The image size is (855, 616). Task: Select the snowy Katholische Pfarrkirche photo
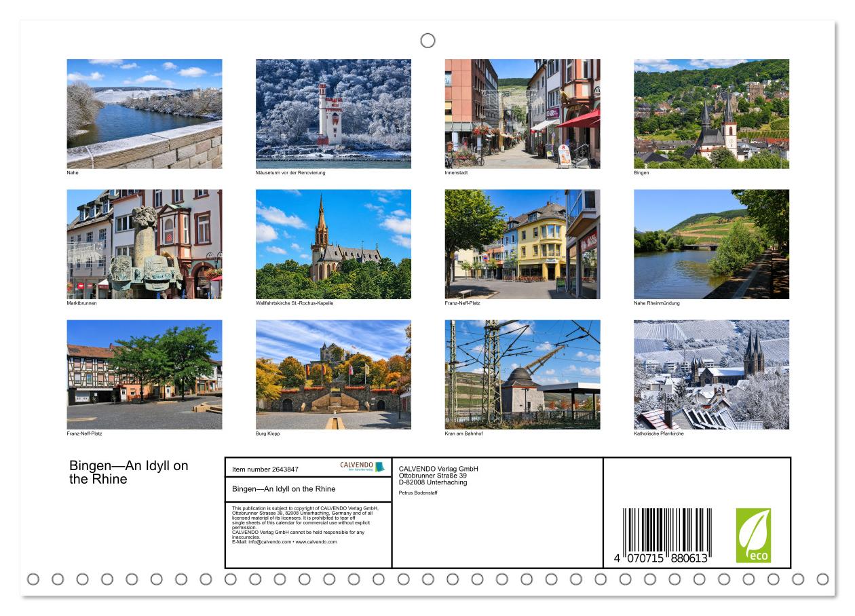point(712,374)
